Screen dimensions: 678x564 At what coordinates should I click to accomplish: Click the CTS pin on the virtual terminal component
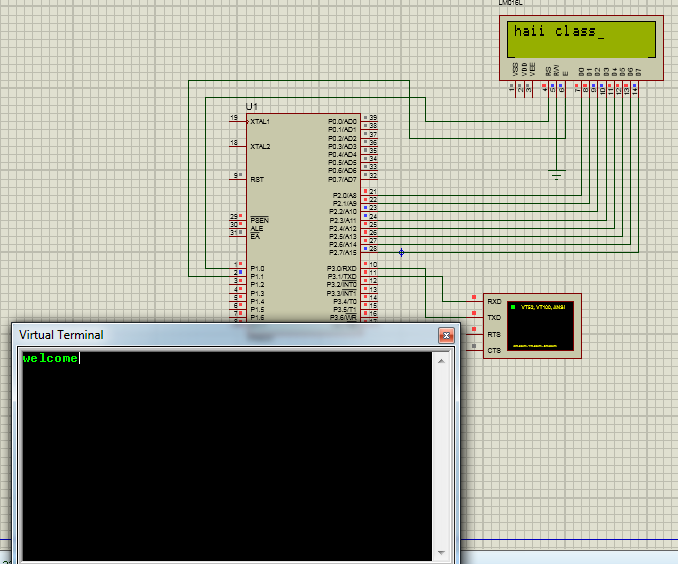tap(494, 351)
